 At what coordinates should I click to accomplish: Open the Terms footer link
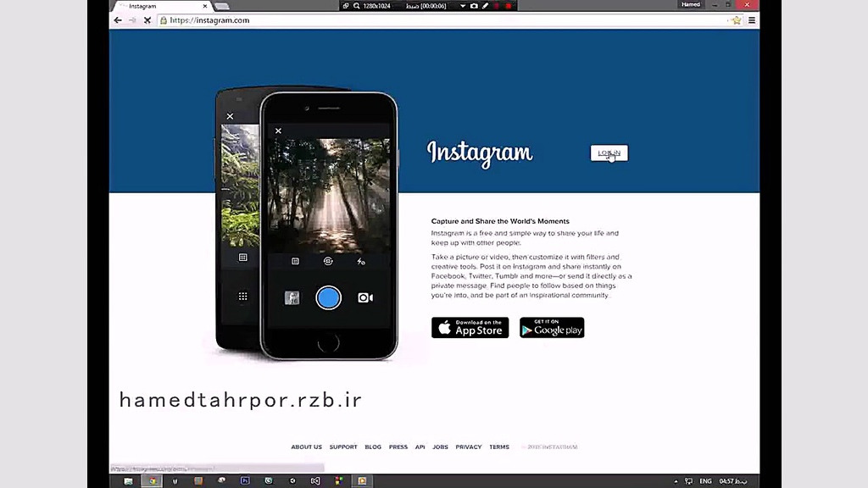(498, 447)
